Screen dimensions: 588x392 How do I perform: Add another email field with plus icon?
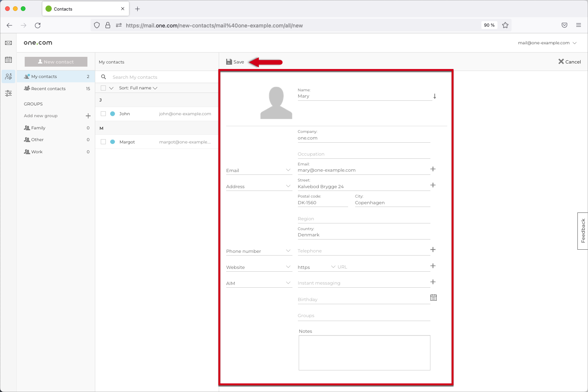(433, 169)
